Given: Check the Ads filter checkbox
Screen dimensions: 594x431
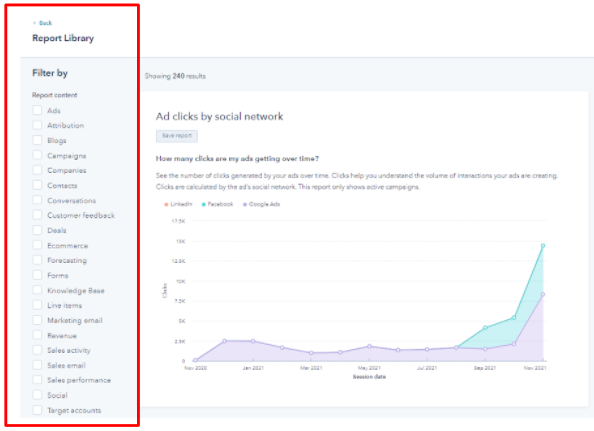Looking at the screenshot, I should (x=37, y=110).
